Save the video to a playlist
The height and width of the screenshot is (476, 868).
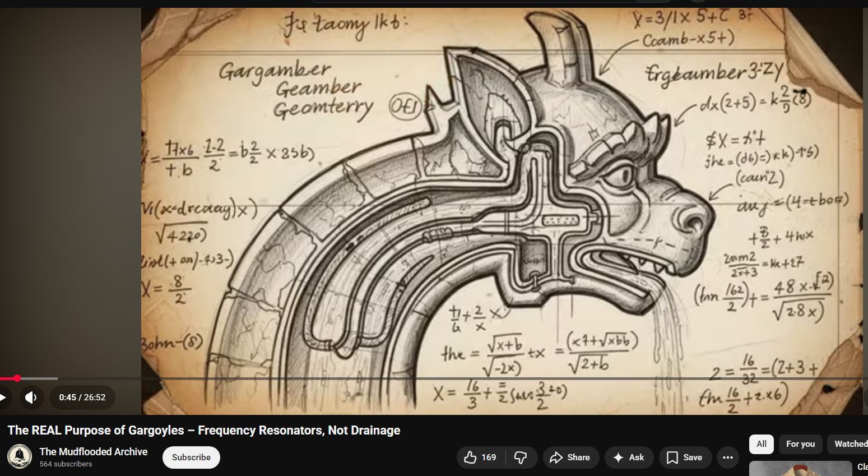click(684, 457)
